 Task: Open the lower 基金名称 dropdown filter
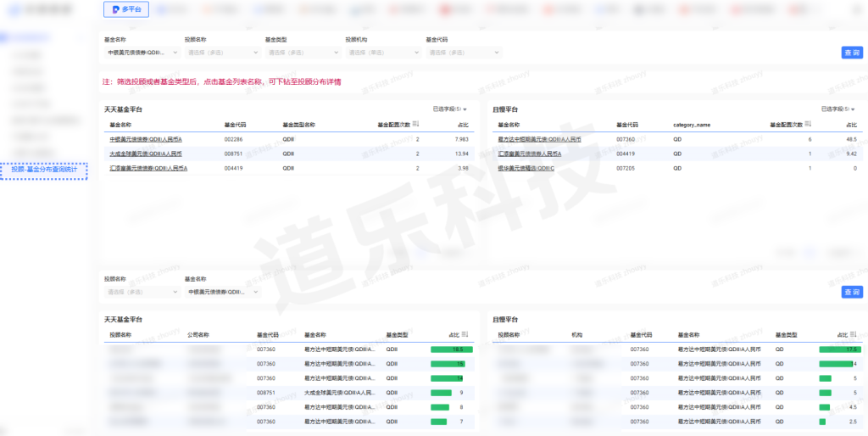pyautogui.click(x=222, y=292)
